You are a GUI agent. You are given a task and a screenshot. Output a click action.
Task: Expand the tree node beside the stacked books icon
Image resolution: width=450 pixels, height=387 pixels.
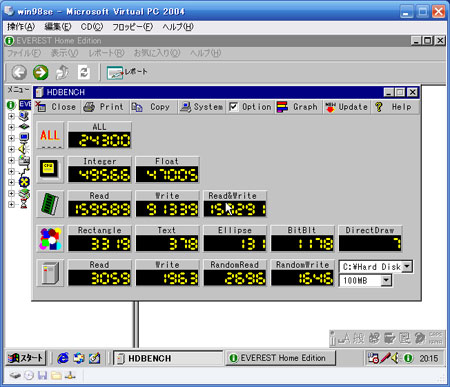[x=11, y=193]
